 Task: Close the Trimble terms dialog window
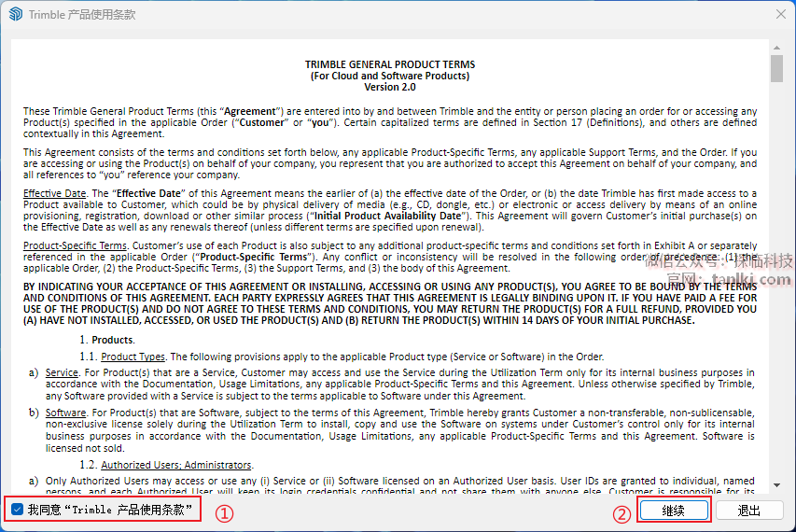pos(781,14)
